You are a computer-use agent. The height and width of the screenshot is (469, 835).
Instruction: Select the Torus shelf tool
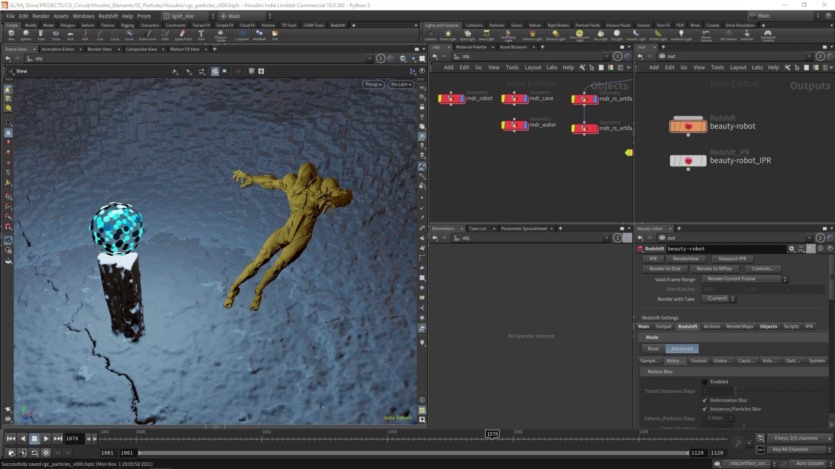[x=55, y=35]
